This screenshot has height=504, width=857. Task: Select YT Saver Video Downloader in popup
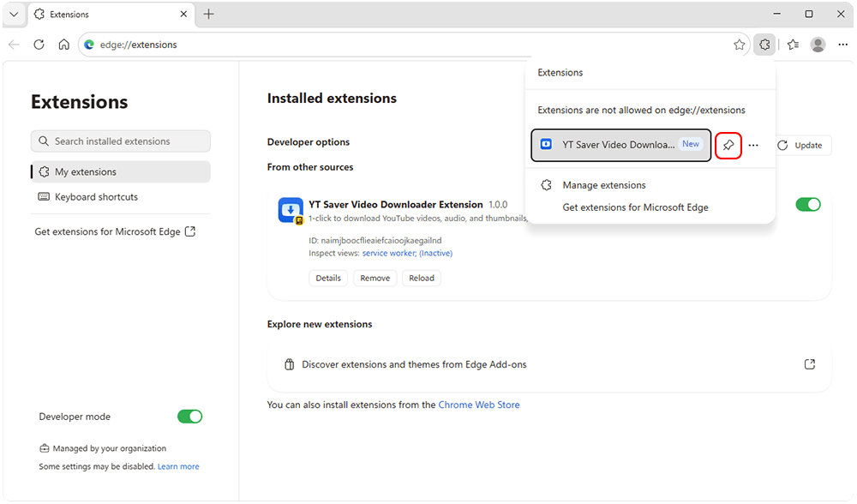[x=620, y=145]
